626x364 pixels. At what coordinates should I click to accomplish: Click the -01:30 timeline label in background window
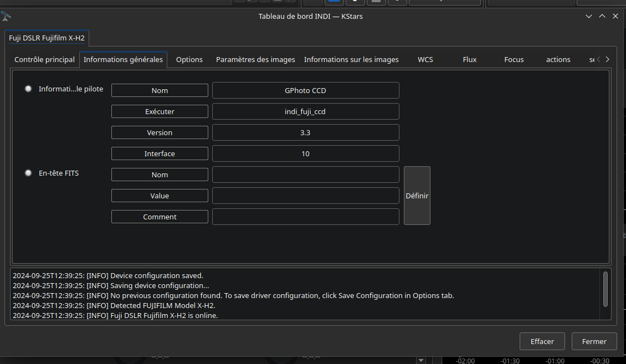[510, 361]
